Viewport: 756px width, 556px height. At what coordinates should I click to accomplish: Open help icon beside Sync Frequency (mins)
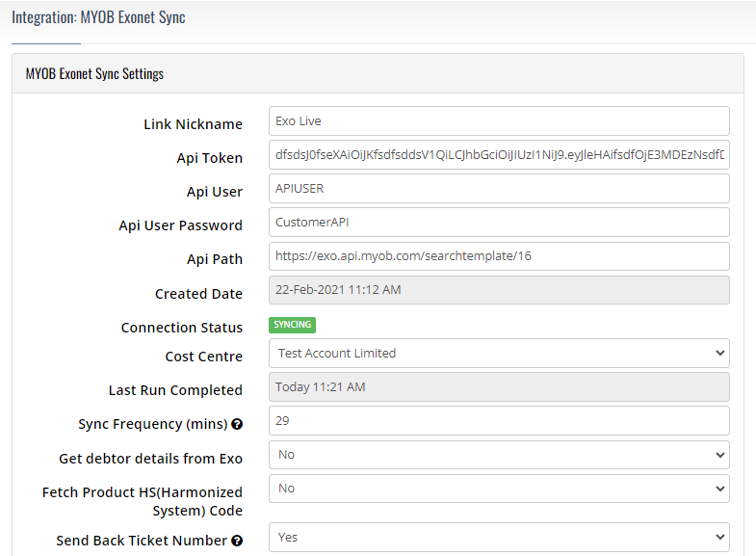(x=237, y=424)
